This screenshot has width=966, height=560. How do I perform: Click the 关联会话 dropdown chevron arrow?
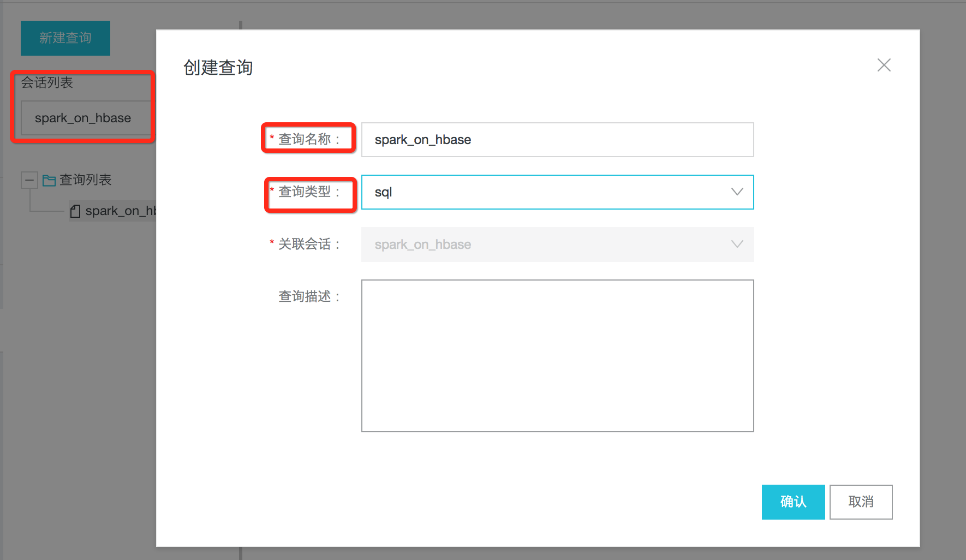pos(737,244)
